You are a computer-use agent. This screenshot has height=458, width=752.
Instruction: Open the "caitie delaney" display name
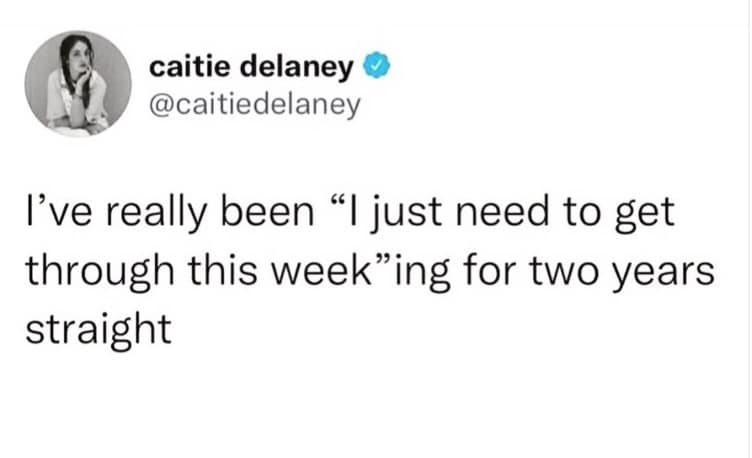[x=250, y=68]
